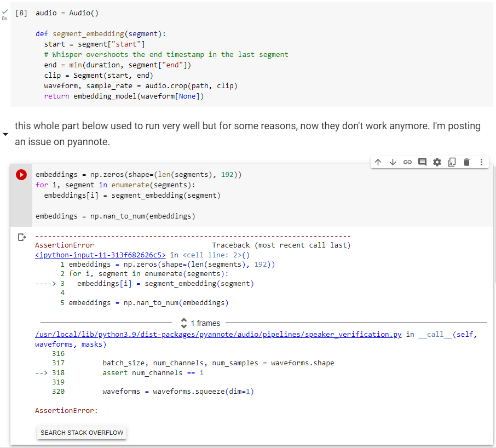Click the execution count of the Audio cell
The width and height of the screenshot is (496, 448).
(x=21, y=13)
